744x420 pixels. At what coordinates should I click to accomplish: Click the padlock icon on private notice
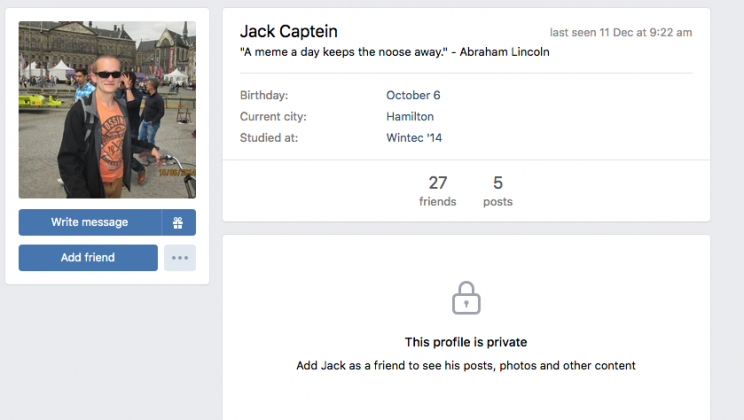tap(466, 299)
